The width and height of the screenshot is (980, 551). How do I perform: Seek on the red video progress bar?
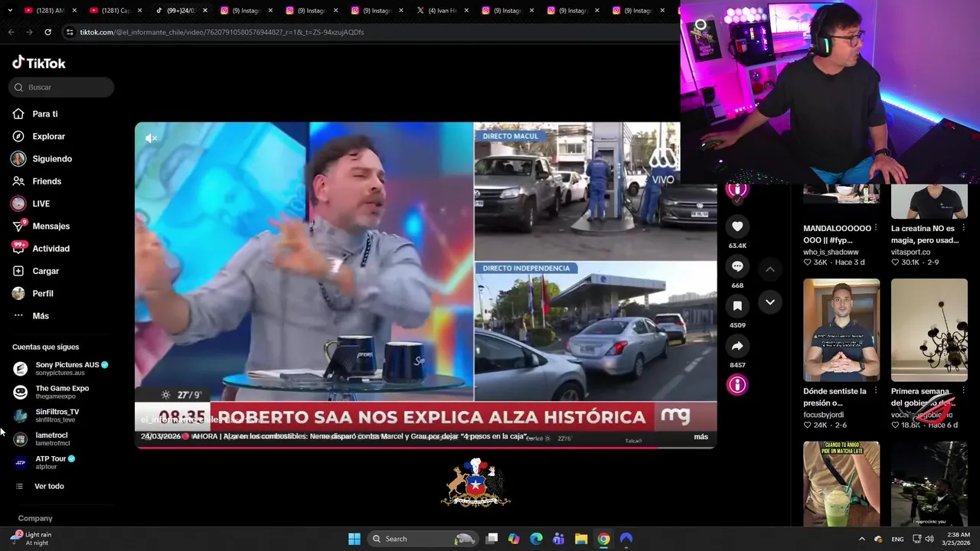point(426,447)
